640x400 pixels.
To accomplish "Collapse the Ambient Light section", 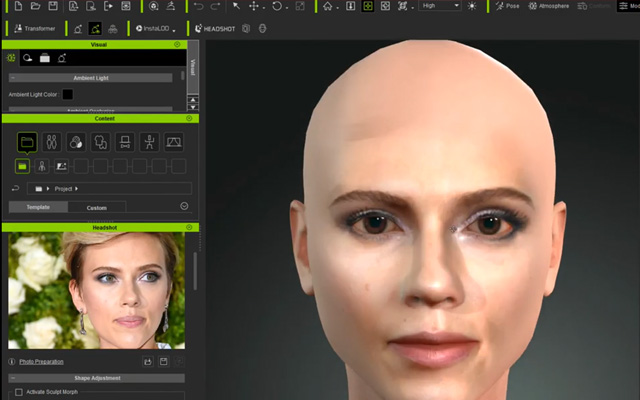I will tap(13, 78).
